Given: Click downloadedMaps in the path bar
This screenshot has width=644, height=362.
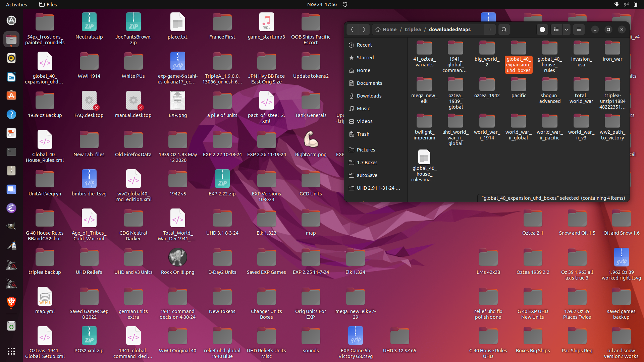Looking at the screenshot, I should tap(449, 29).
